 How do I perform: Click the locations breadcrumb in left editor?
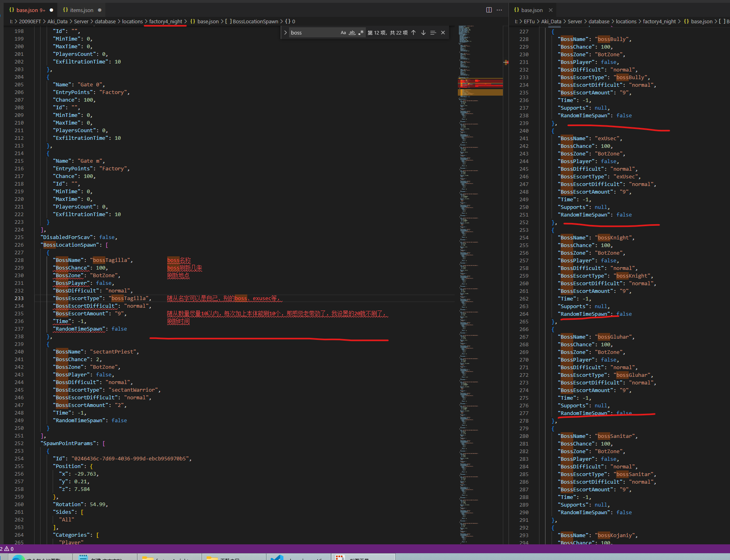(132, 21)
